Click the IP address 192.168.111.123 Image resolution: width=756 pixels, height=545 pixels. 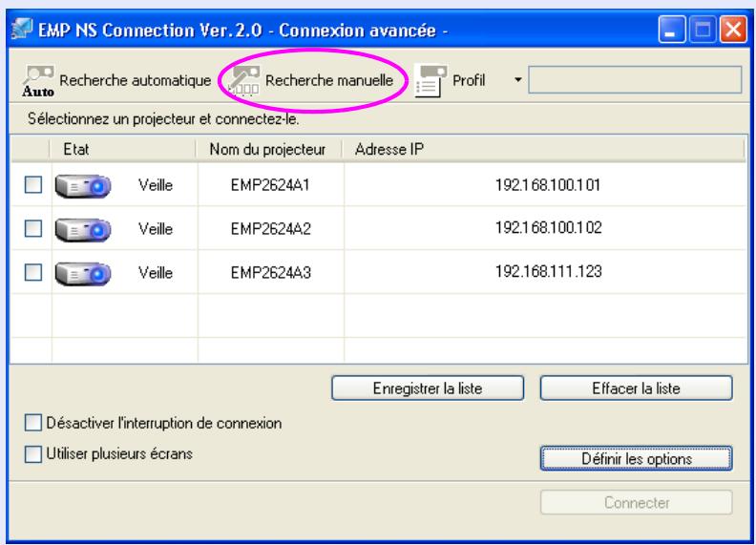pos(548,271)
